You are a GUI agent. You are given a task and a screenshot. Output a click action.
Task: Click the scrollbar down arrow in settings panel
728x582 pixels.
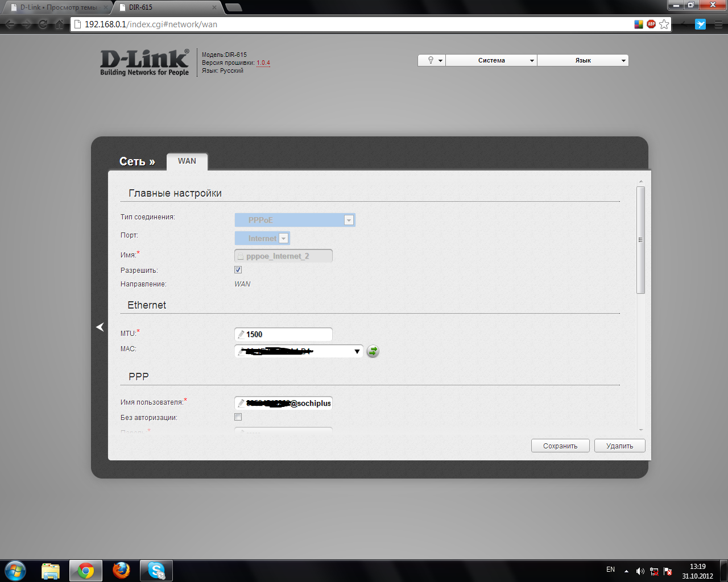pos(641,430)
